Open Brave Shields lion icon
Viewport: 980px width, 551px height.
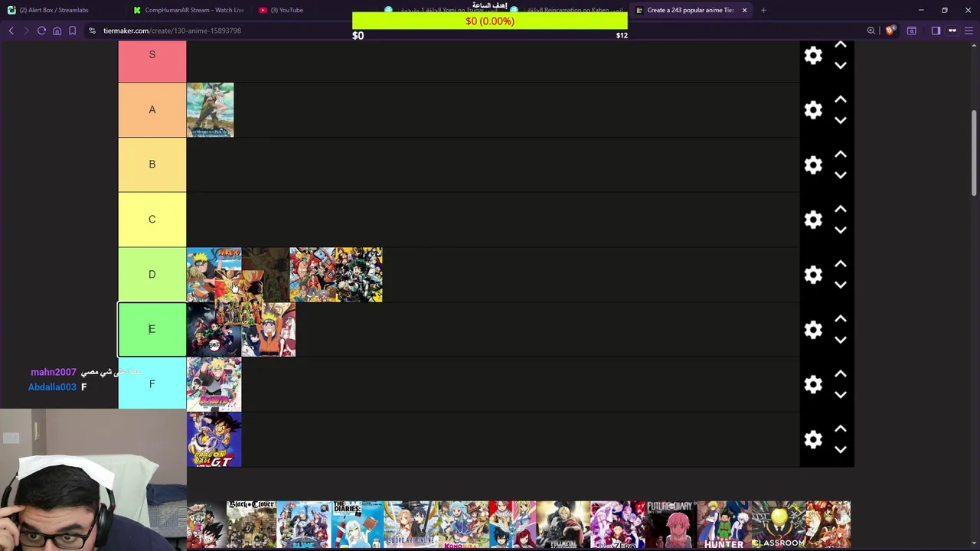pyautogui.click(x=890, y=31)
